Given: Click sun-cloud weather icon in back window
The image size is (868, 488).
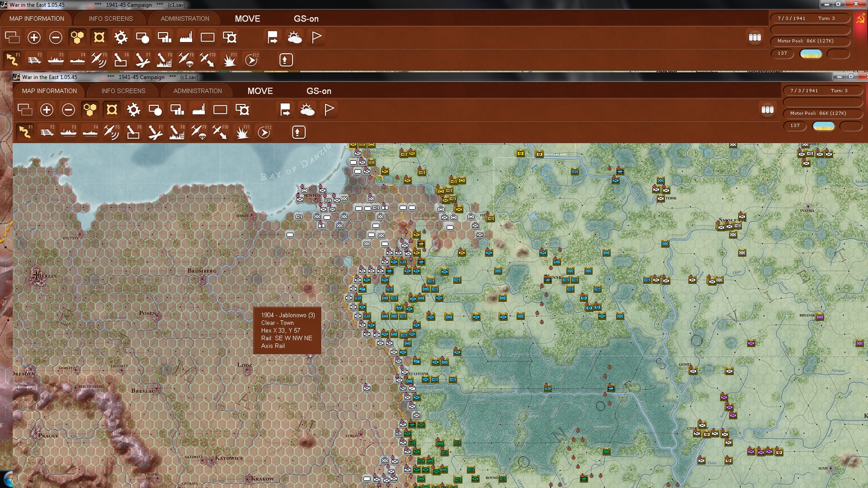Looking at the screenshot, I should tap(295, 38).
